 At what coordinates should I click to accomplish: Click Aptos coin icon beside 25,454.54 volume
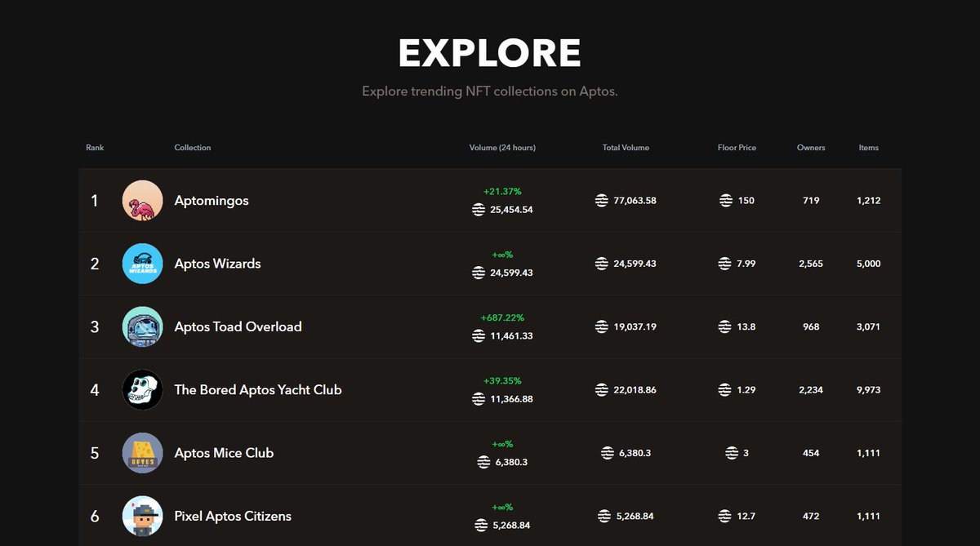click(479, 210)
